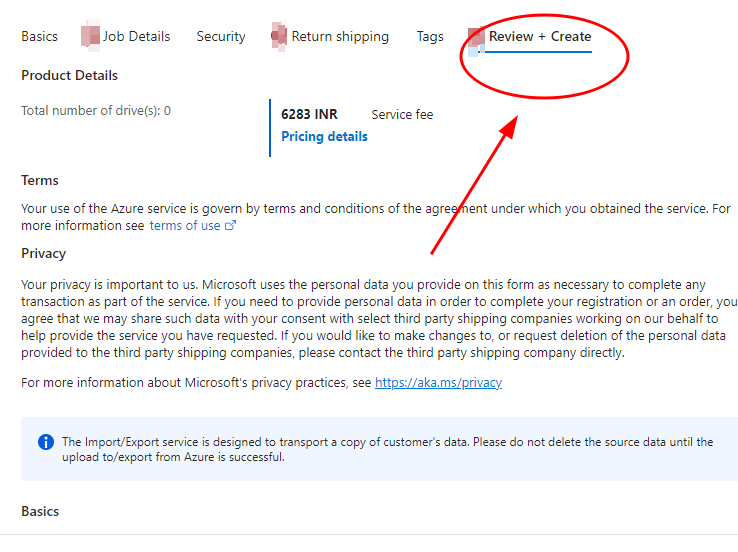Click the Product Details heading
738x552 pixels.
(69, 75)
